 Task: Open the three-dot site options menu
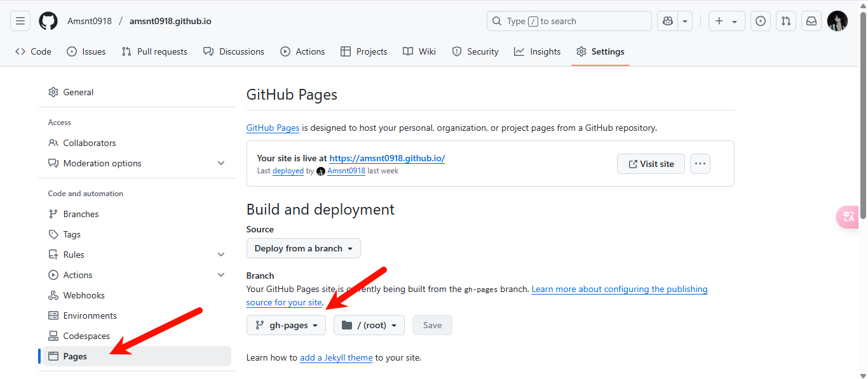(700, 164)
